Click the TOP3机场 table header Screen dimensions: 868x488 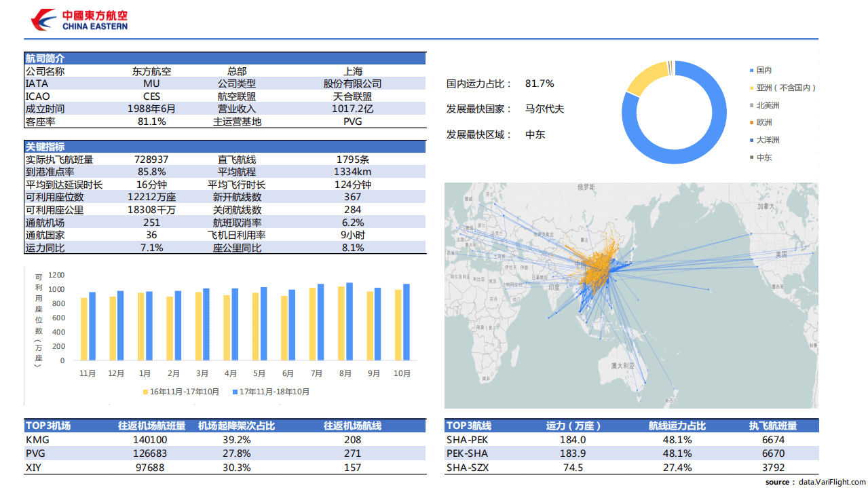click(48, 426)
